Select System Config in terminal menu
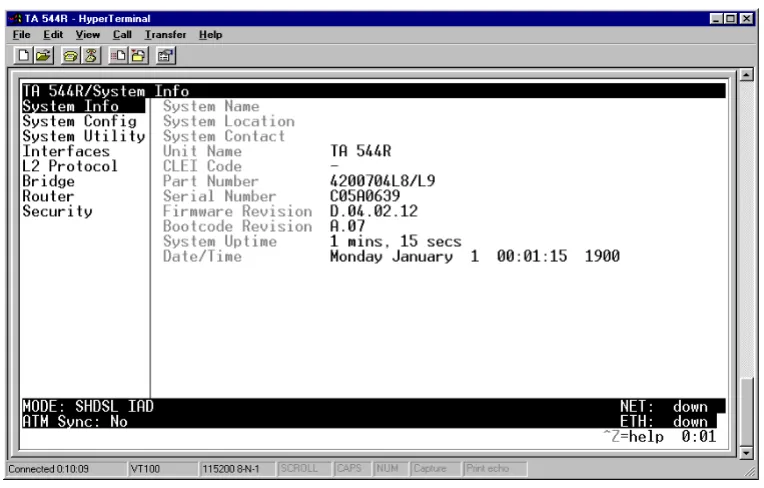Image resolution: width=764 pixels, height=488 pixels. tap(79, 121)
